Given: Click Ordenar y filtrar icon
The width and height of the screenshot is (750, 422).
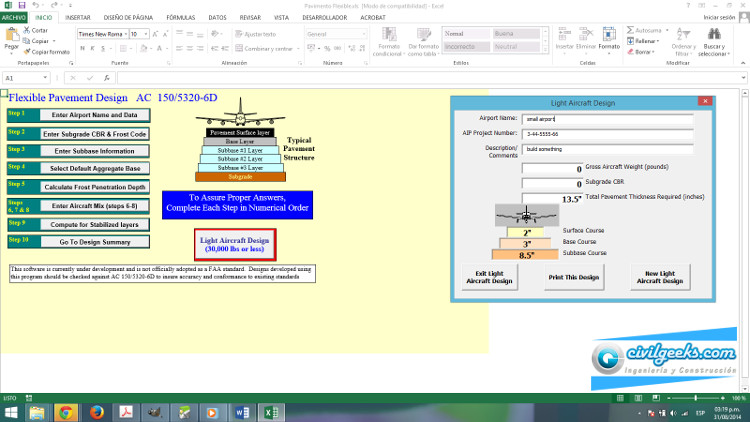Looking at the screenshot, I should pyautogui.click(x=684, y=33).
